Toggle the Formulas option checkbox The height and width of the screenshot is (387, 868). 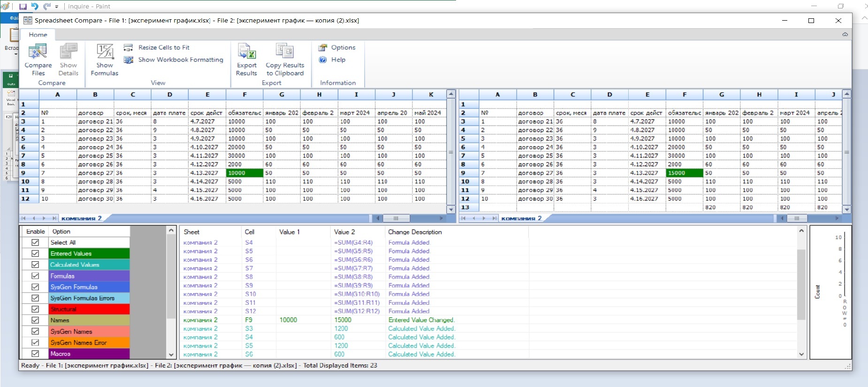[x=35, y=276]
